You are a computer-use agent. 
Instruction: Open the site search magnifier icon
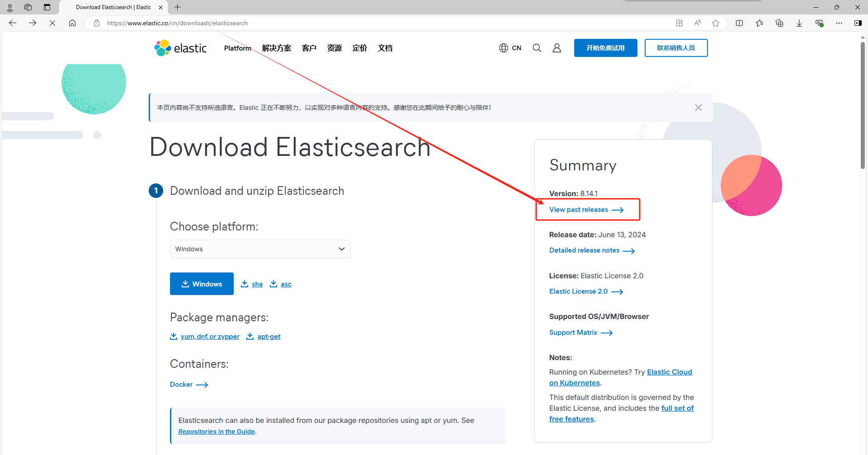(x=537, y=47)
